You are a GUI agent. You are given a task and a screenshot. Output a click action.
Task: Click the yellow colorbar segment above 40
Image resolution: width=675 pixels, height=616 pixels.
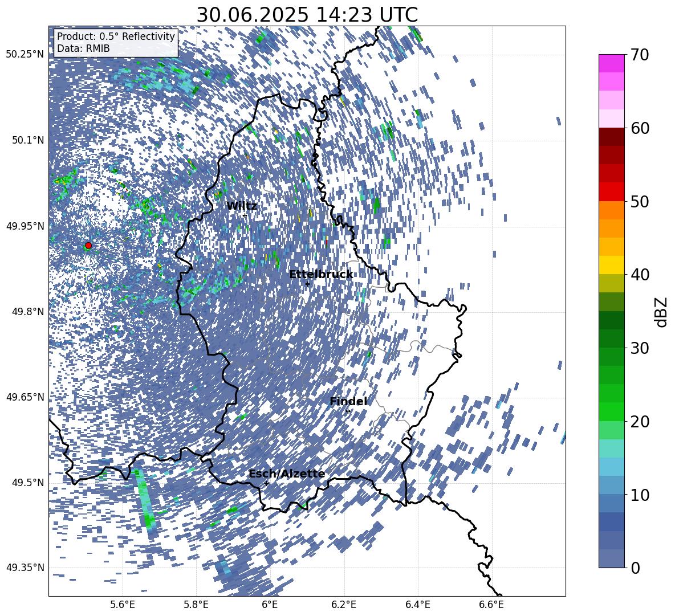(611, 265)
